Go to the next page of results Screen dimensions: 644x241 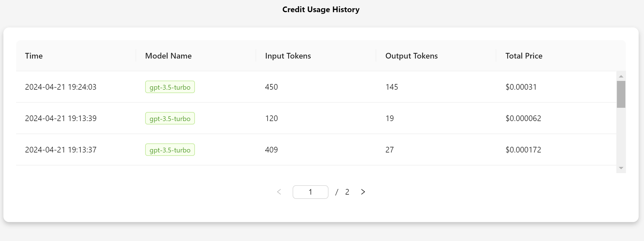tap(363, 192)
